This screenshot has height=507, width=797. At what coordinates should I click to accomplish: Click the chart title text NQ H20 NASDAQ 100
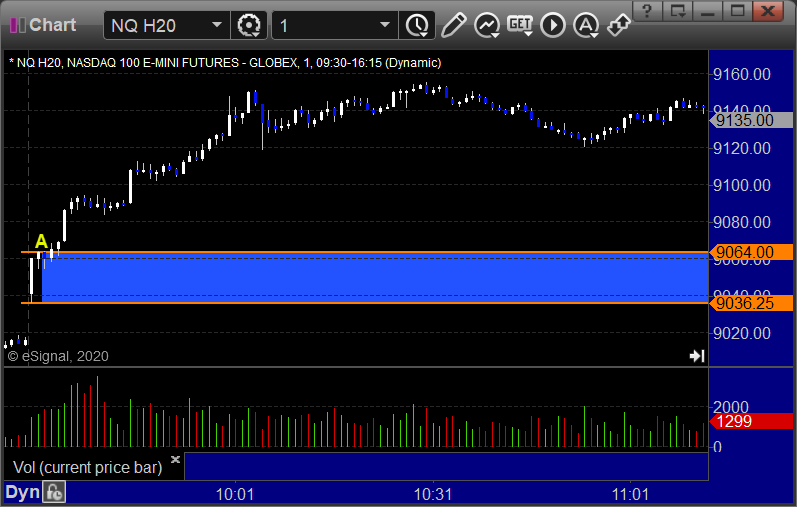tap(225, 63)
